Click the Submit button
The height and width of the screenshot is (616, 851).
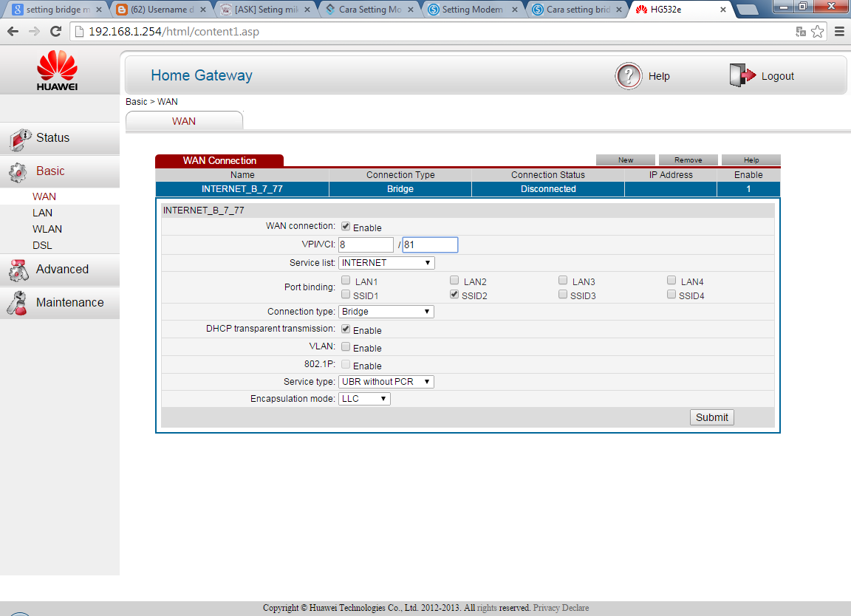coord(711,417)
